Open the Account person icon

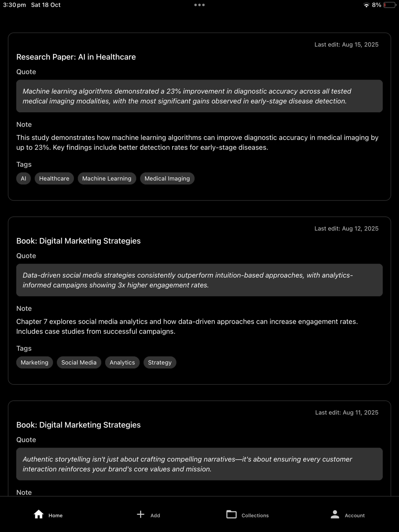click(x=335, y=514)
